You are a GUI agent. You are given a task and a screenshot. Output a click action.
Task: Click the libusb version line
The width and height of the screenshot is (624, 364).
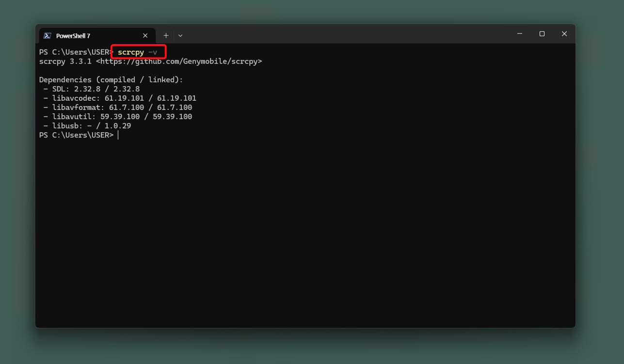click(87, 126)
